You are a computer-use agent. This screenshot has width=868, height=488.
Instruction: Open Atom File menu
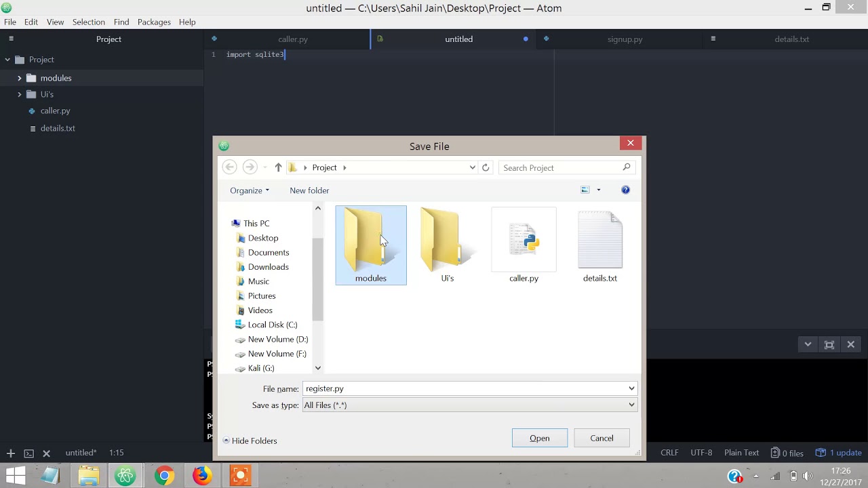coord(10,22)
